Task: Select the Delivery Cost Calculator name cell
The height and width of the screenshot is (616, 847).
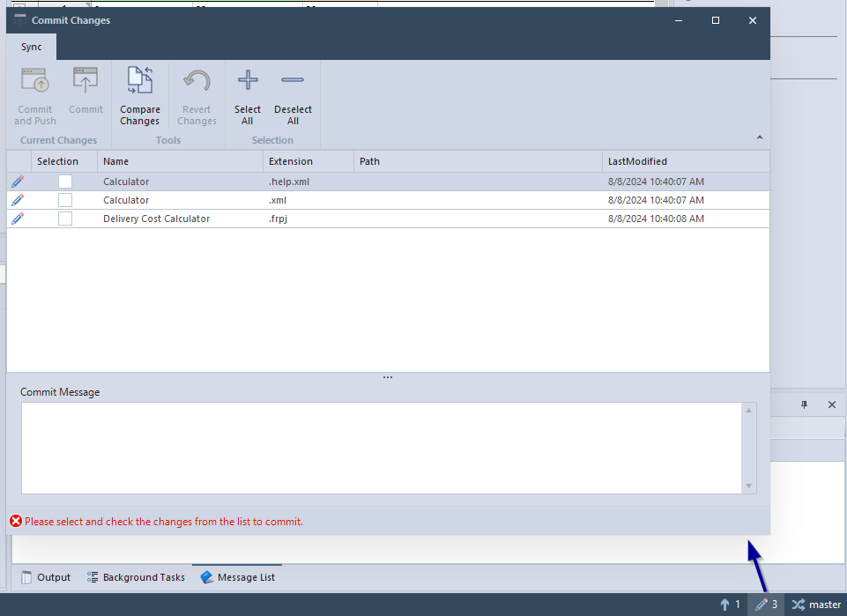Action: click(x=180, y=219)
